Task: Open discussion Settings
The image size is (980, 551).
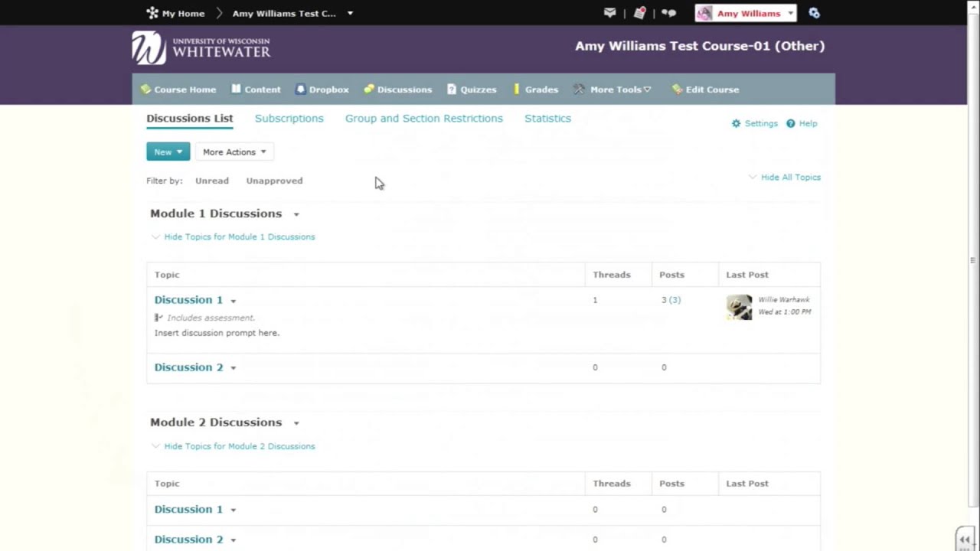Action: [x=755, y=123]
